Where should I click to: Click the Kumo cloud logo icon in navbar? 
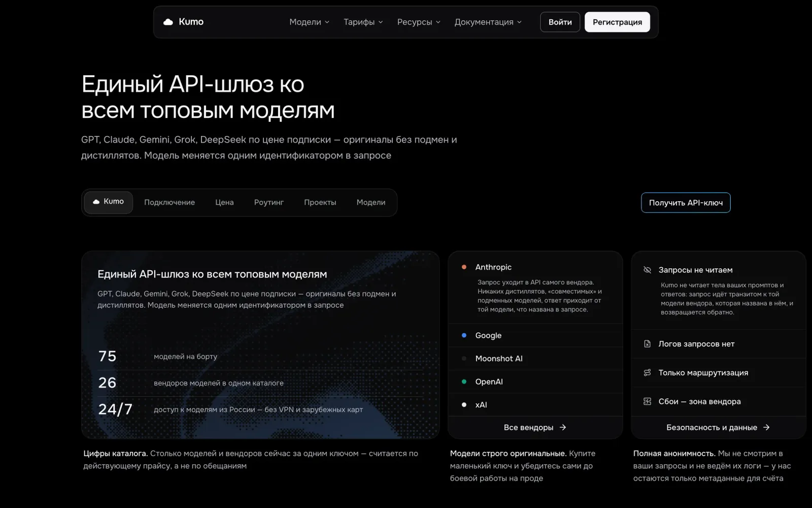[x=168, y=22]
